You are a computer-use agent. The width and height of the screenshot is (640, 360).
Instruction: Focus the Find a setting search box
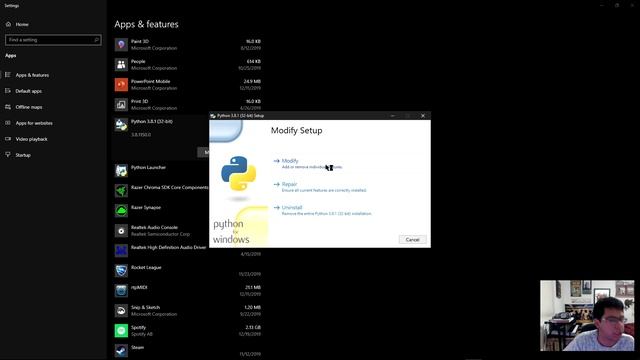click(53, 40)
